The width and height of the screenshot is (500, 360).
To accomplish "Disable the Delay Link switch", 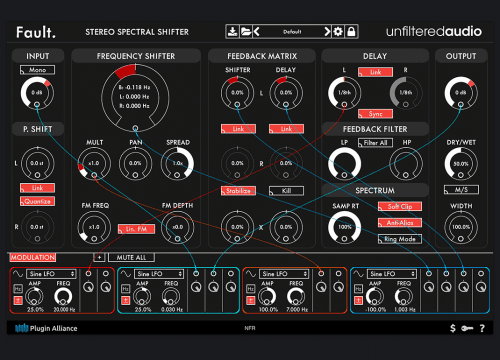I will [x=375, y=72].
